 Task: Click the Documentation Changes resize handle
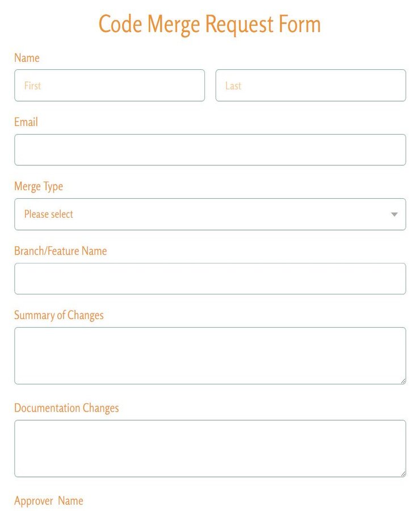click(x=404, y=474)
